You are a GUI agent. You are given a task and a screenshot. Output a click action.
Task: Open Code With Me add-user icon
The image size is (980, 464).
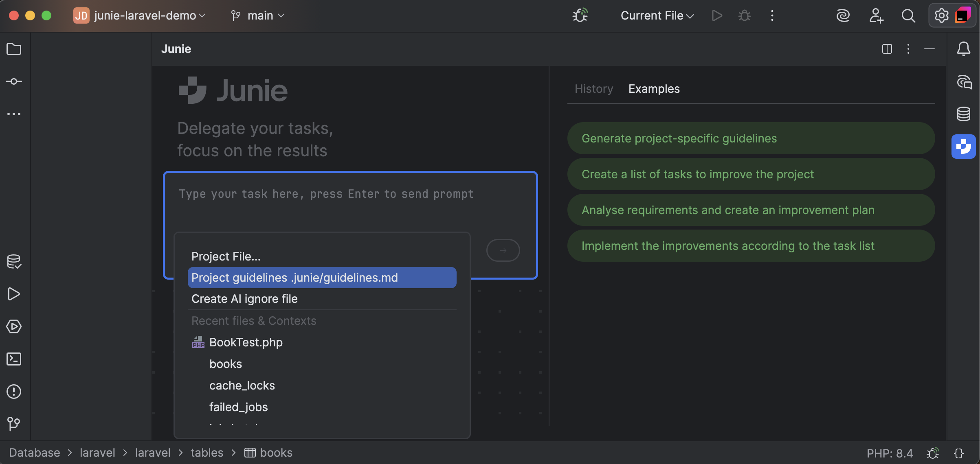coord(876,15)
